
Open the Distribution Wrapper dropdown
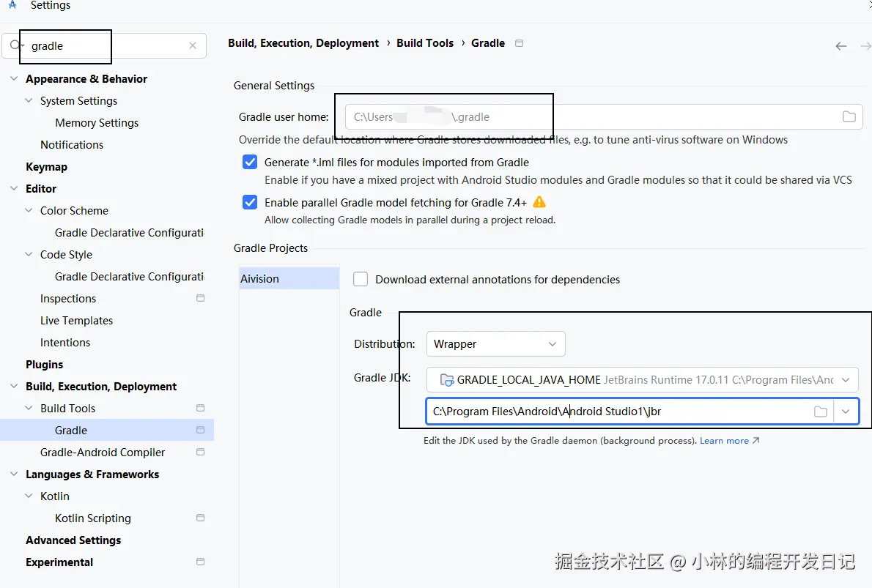click(495, 344)
